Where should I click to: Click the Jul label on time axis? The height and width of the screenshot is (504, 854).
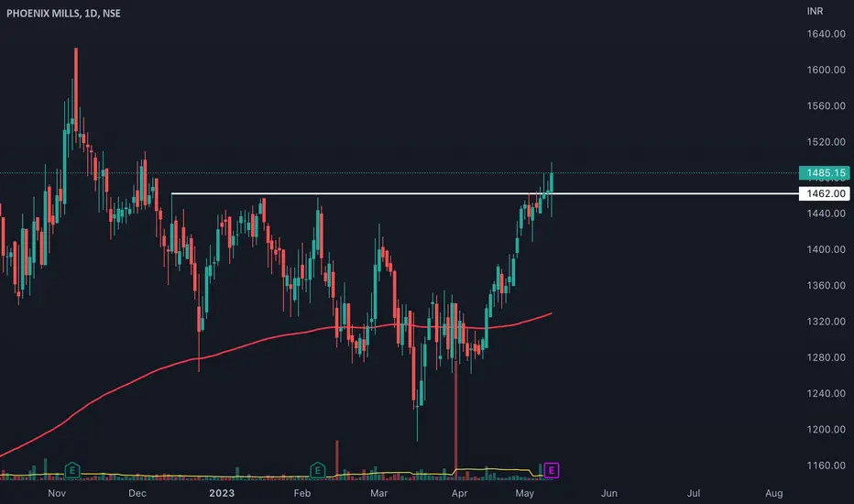[694, 493]
